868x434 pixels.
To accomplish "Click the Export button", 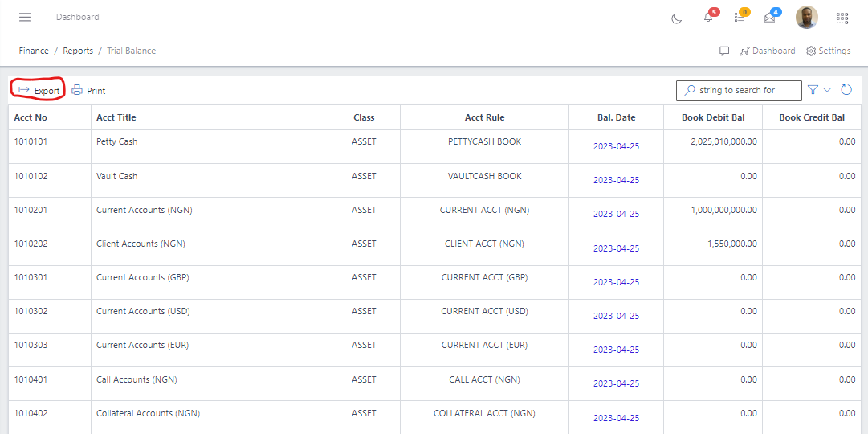I will 39,91.
